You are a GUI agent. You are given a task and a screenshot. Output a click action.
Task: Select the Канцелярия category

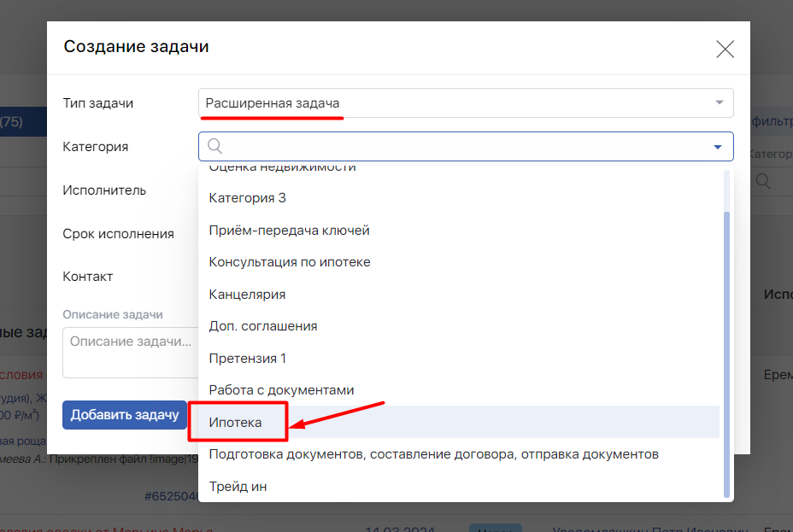(x=247, y=295)
